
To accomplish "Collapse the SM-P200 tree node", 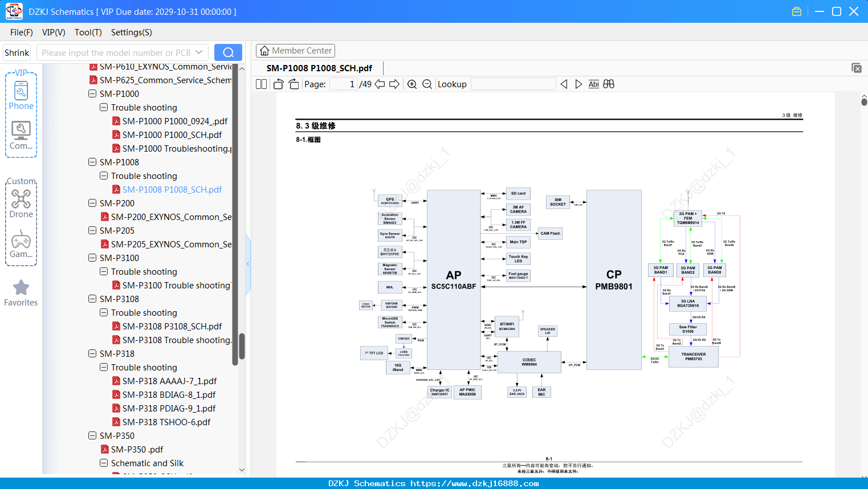I will click(92, 203).
